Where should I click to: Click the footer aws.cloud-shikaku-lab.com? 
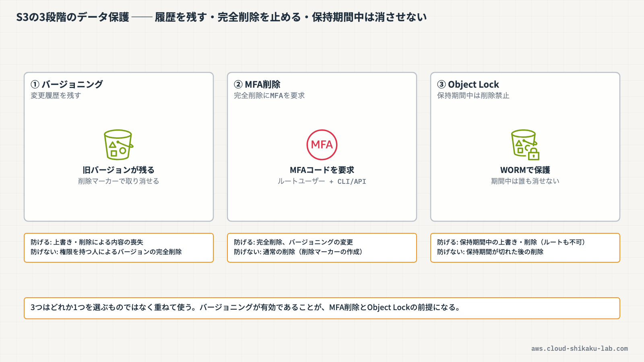(580, 349)
